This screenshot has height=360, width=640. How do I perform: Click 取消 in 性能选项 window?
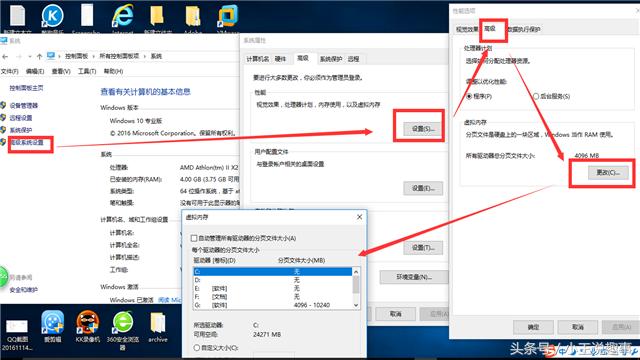(x=578, y=327)
